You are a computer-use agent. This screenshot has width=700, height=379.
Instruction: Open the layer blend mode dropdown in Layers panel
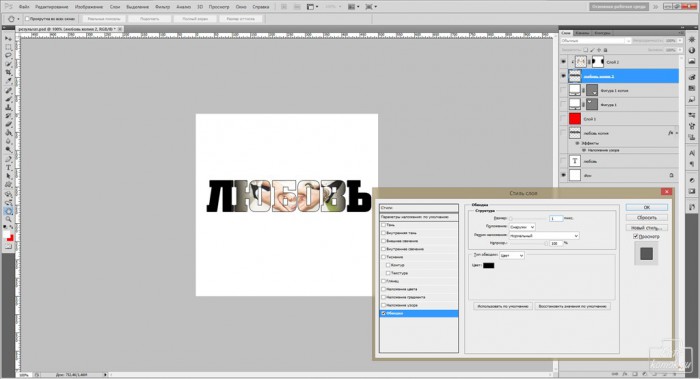click(x=596, y=41)
